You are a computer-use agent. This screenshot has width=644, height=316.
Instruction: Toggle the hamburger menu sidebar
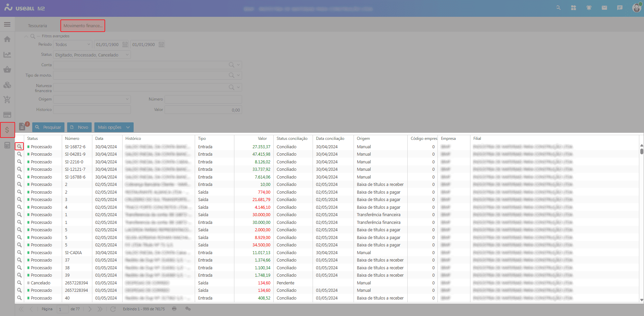pos(7,25)
